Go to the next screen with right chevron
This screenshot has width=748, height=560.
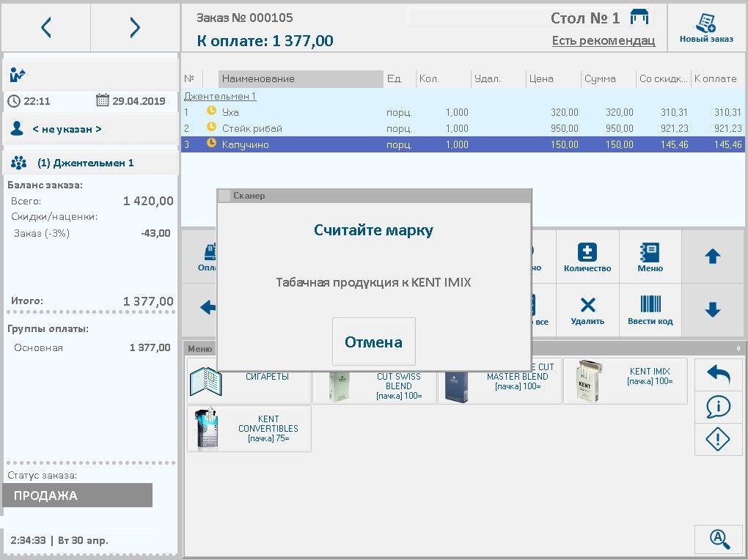coord(135,27)
